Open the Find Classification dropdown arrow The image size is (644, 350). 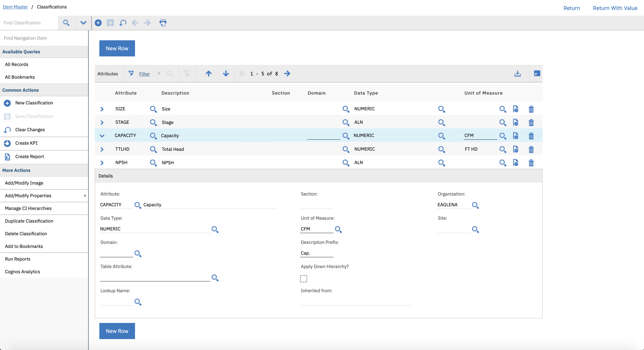(x=83, y=23)
